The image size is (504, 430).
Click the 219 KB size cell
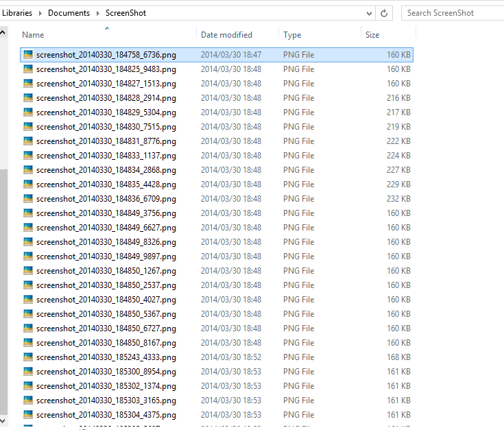pos(398,127)
